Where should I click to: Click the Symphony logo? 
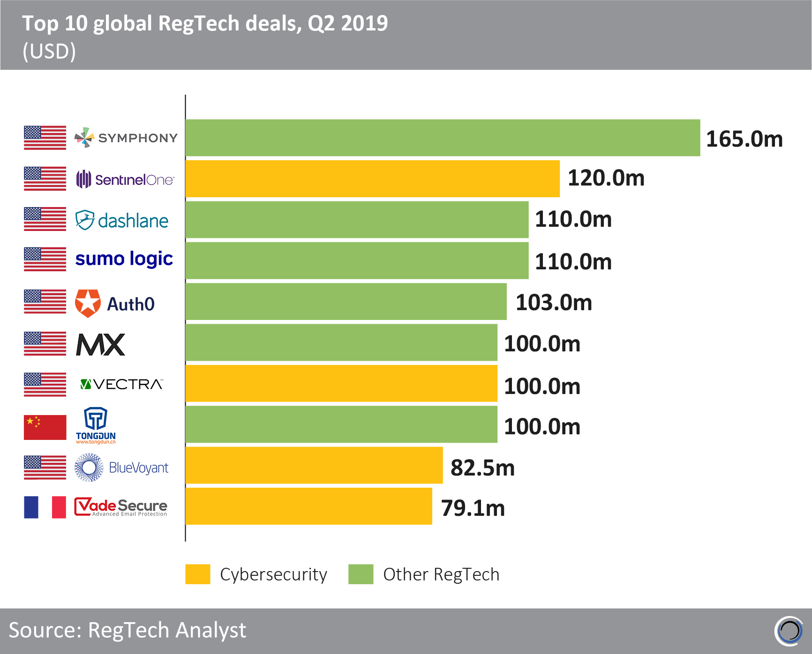[126, 138]
